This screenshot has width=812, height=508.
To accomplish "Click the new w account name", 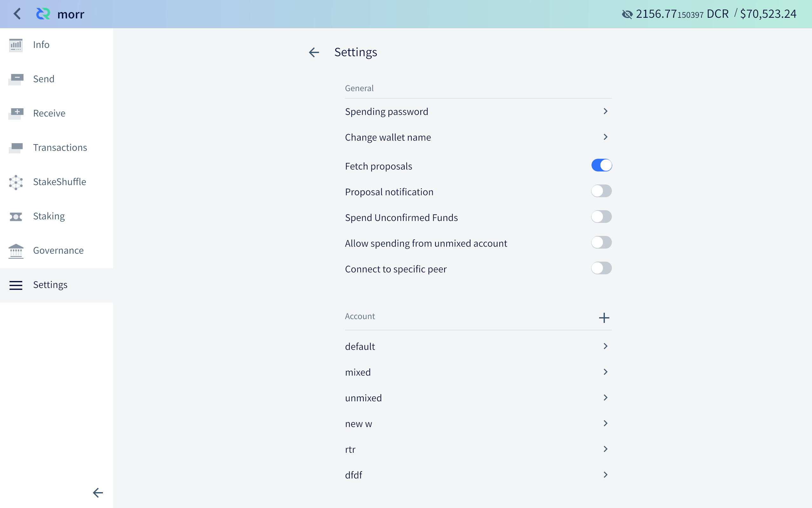I will point(359,424).
